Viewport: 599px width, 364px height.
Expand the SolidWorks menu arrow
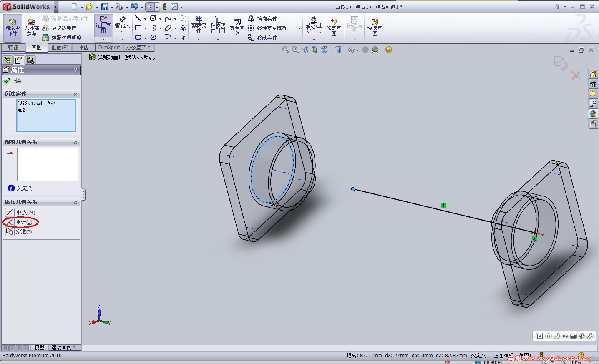tap(56, 7)
